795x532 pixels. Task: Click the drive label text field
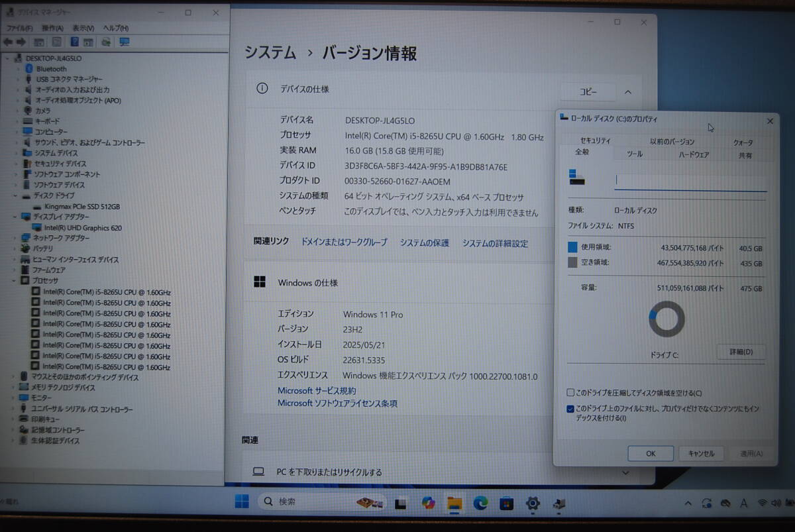point(690,182)
